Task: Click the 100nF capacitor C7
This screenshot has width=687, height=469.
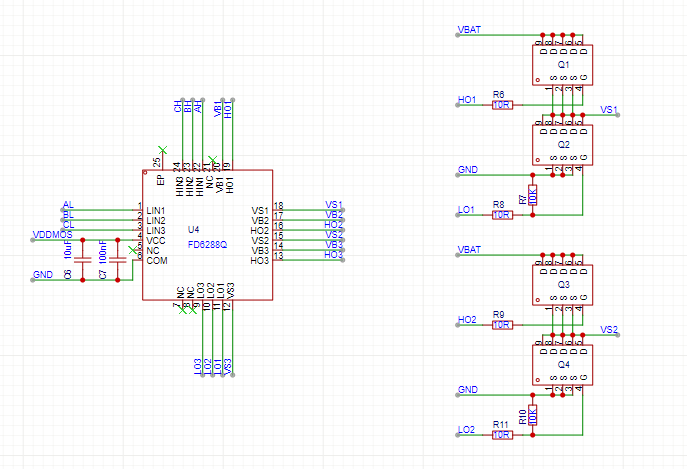Action: tap(118, 260)
